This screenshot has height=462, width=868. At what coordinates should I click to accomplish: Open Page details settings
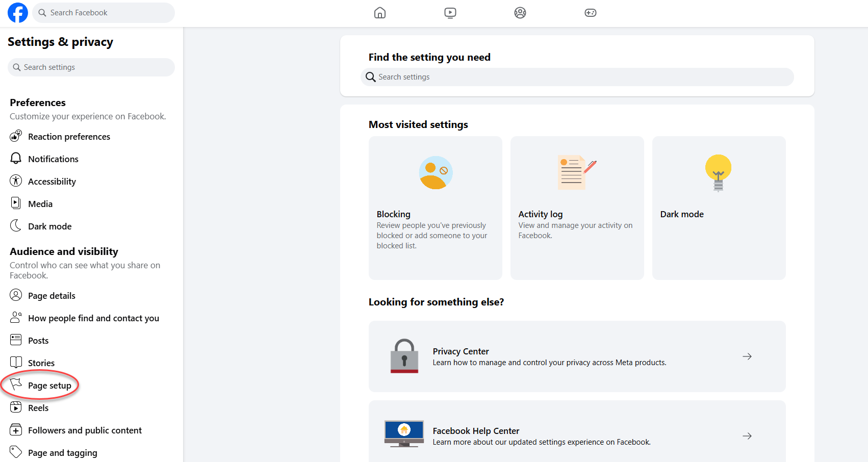[x=52, y=296]
